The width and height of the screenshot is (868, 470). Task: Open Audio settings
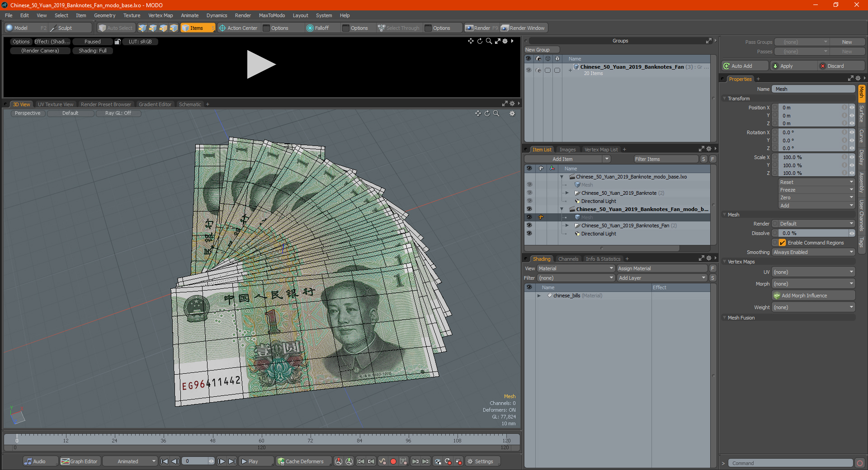[x=40, y=461]
